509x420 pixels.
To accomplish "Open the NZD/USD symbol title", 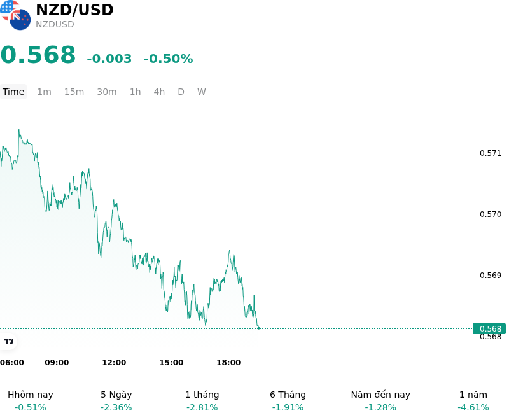I will (74, 10).
